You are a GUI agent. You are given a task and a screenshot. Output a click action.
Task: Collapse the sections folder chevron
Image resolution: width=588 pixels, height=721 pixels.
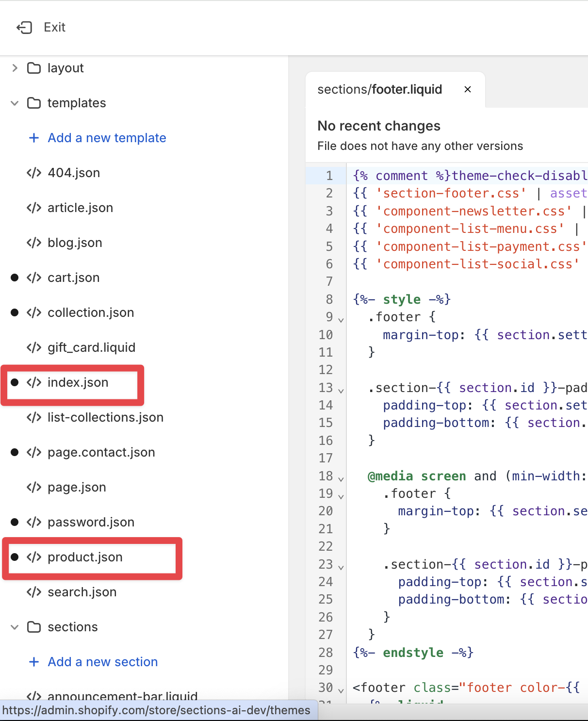[15, 627]
